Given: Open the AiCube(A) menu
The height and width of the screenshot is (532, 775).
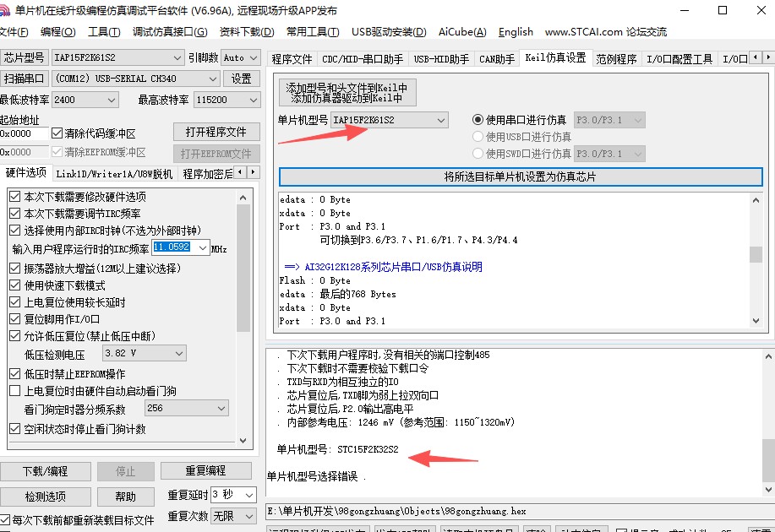Looking at the screenshot, I should pyautogui.click(x=462, y=31).
